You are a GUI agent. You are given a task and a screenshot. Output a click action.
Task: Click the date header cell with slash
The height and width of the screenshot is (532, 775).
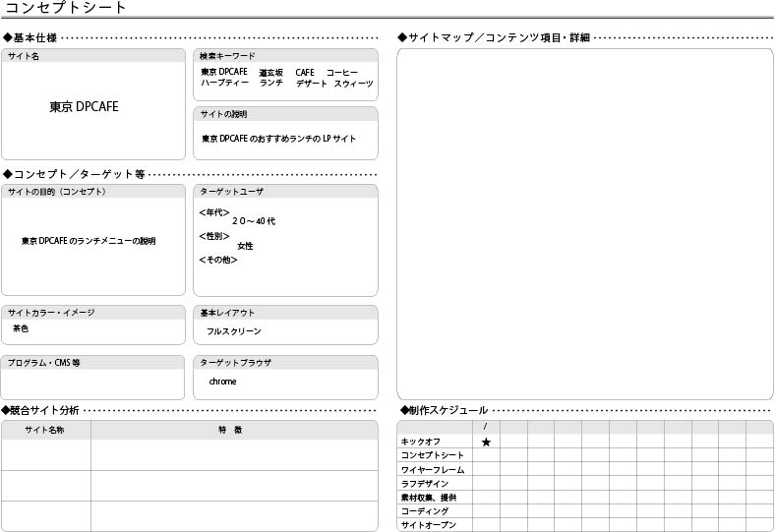486,427
